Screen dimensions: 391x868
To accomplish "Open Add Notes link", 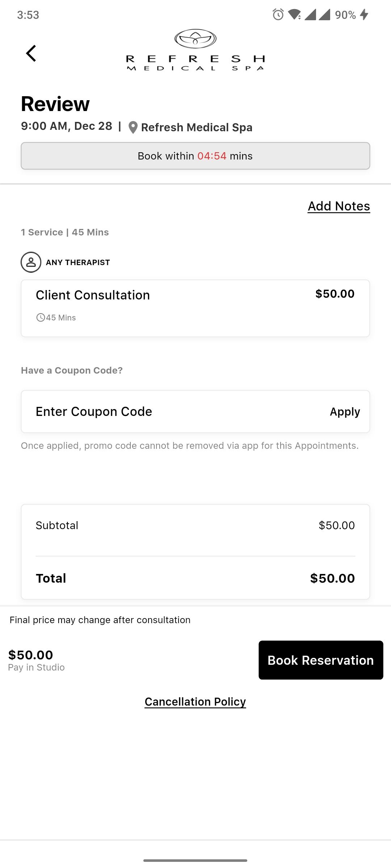I will [x=339, y=206].
